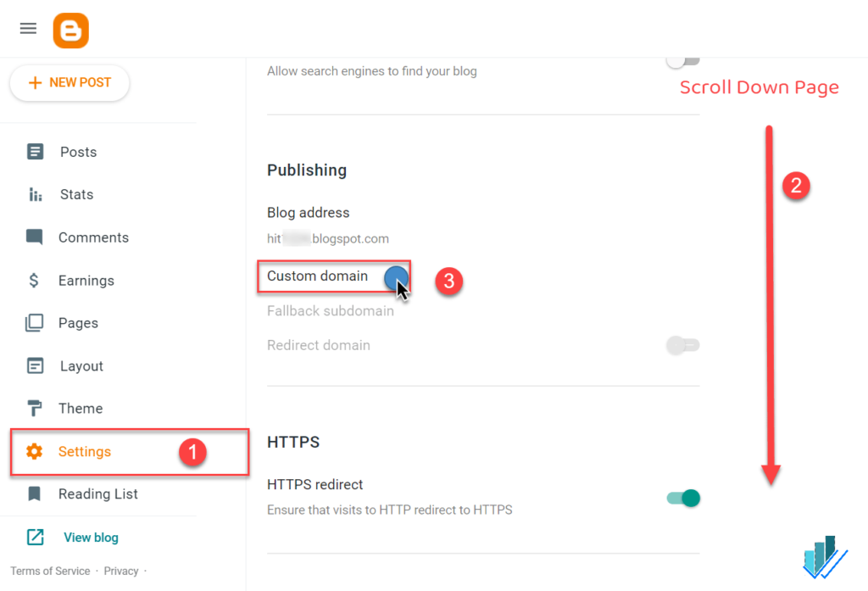Open the Pages section
The height and width of the screenshot is (591, 868).
pyautogui.click(x=34, y=323)
